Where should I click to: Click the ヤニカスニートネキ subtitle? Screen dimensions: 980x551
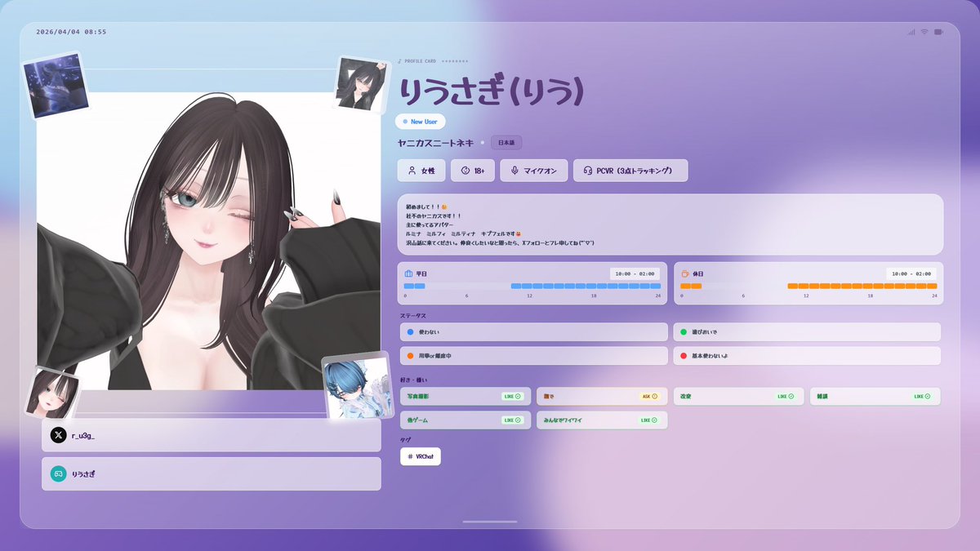436,143
